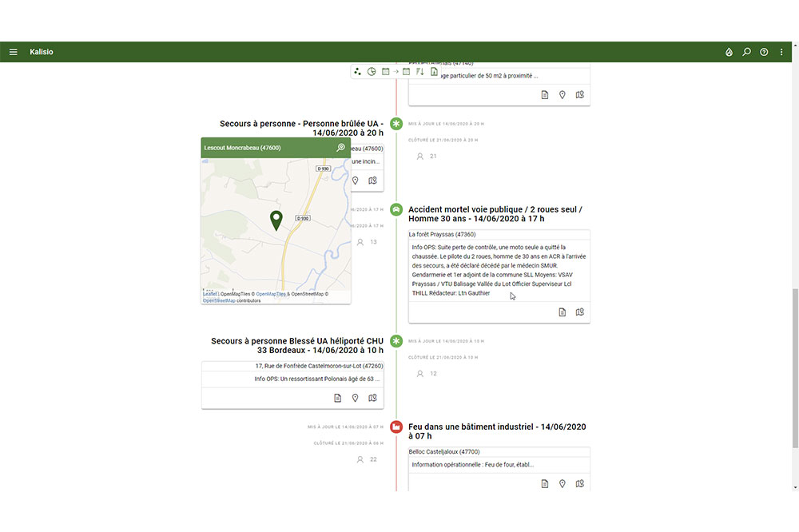The image size is (799, 532).
Task: Open search from the header magnifier
Action: point(746,52)
